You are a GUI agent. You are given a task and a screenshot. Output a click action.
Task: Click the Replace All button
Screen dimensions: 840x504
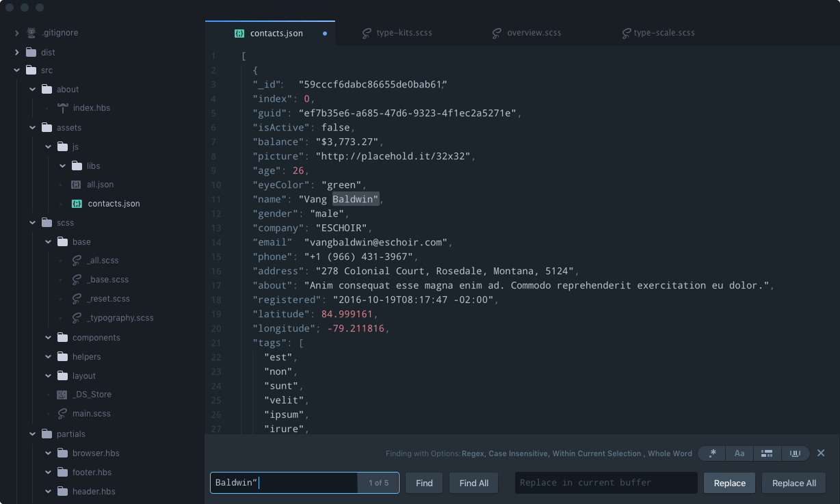click(x=794, y=483)
